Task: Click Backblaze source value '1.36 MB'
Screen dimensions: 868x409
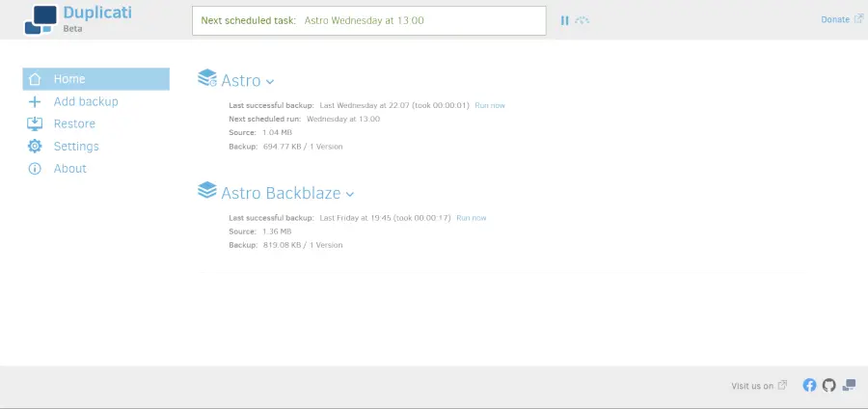Action: tap(277, 232)
